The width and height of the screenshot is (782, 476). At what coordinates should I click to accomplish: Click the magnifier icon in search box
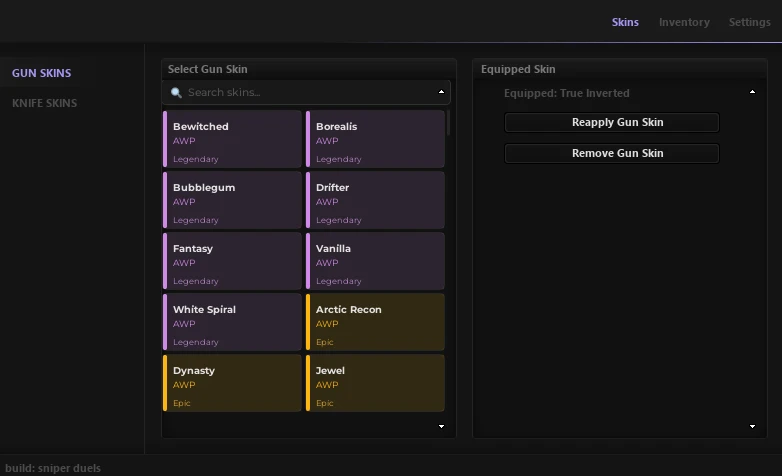point(176,92)
